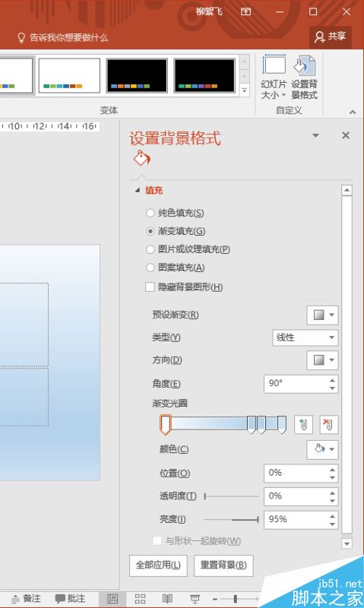This screenshot has width=364, height=608.
Task: Increase the angle with the up spinner
Action: tap(332, 379)
